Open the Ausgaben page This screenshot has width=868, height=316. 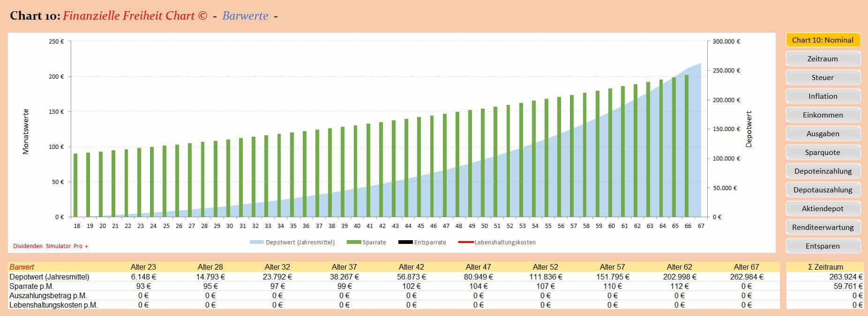pos(823,134)
